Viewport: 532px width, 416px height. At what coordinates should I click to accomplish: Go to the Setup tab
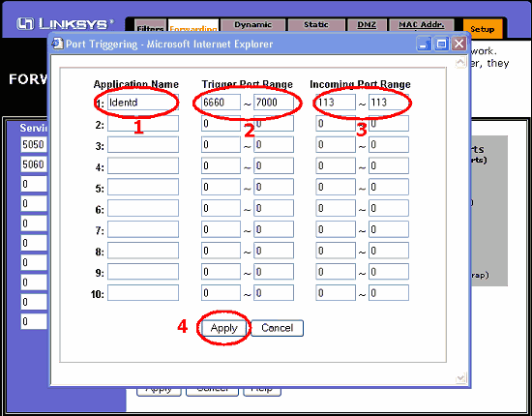point(482,29)
